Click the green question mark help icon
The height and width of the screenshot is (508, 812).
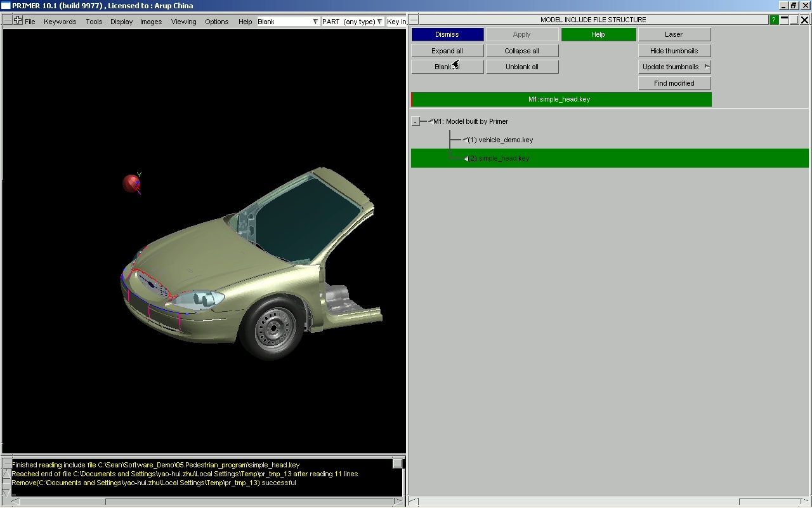point(774,20)
